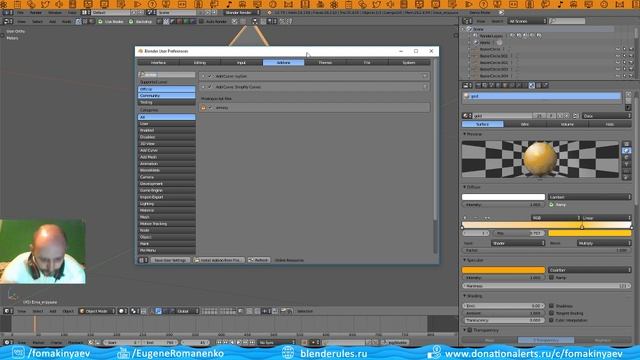Select the All add-on category
The width and height of the screenshot is (640, 360).
[x=167, y=117]
